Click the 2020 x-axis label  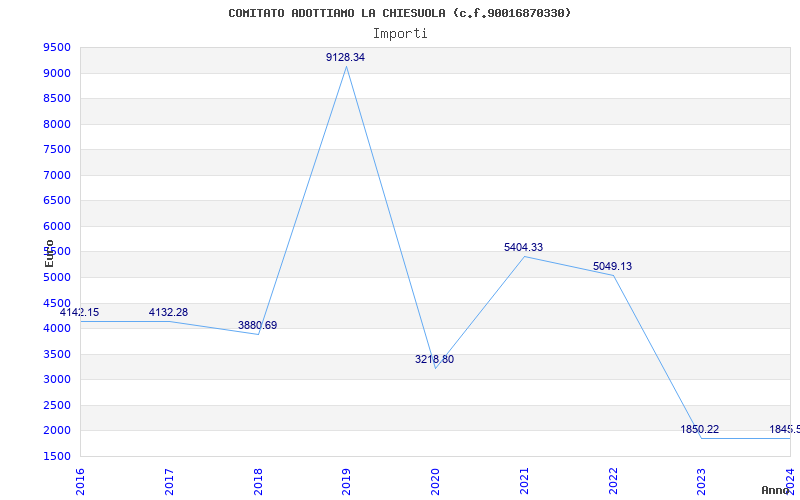435,482
